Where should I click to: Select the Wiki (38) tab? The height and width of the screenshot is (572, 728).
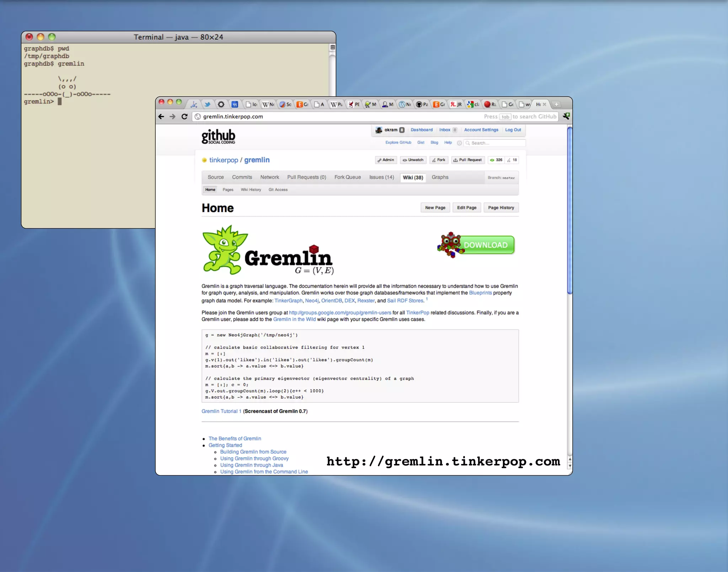(x=413, y=177)
